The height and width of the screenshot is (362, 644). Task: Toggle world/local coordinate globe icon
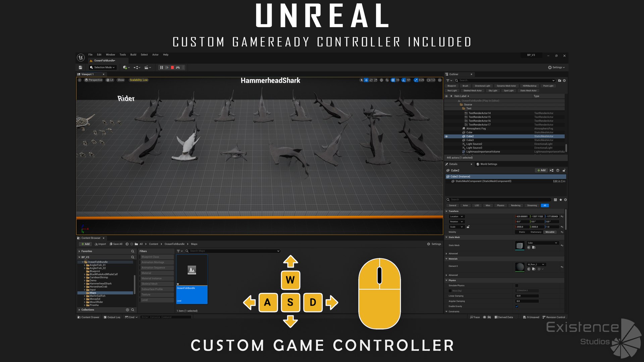(381, 80)
